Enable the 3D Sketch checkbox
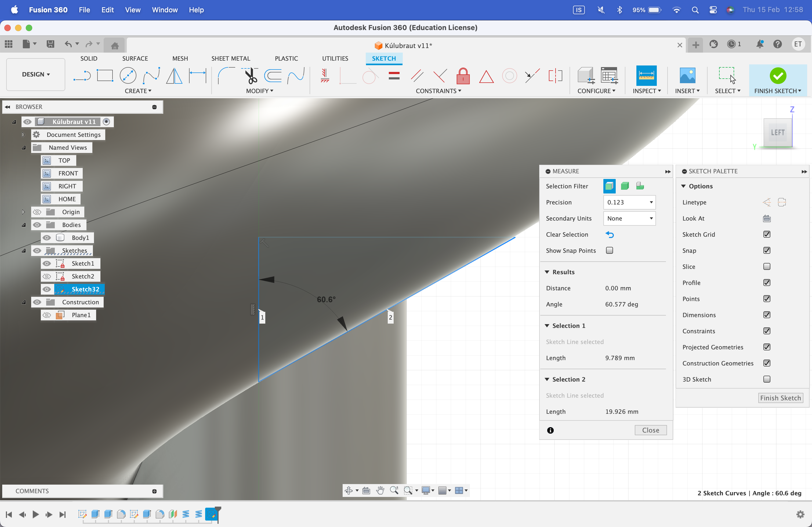The height and width of the screenshot is (527, 812). coord(767,379)
